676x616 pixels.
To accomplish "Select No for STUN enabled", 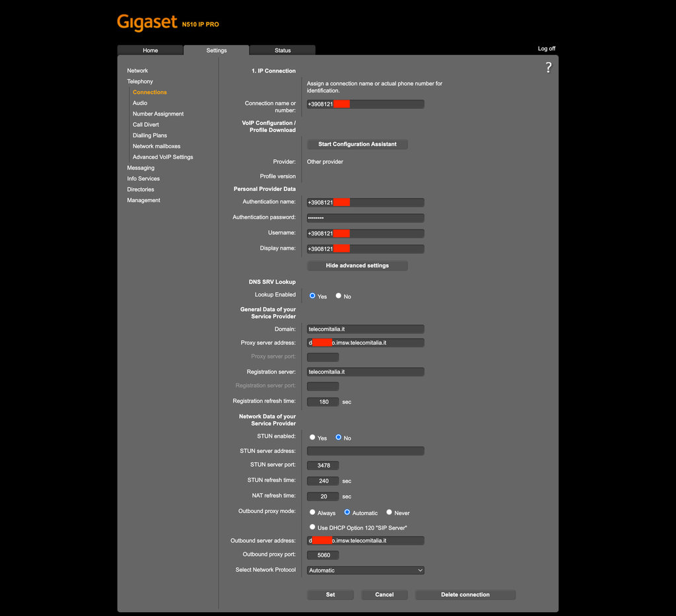I will click(339, 437).
